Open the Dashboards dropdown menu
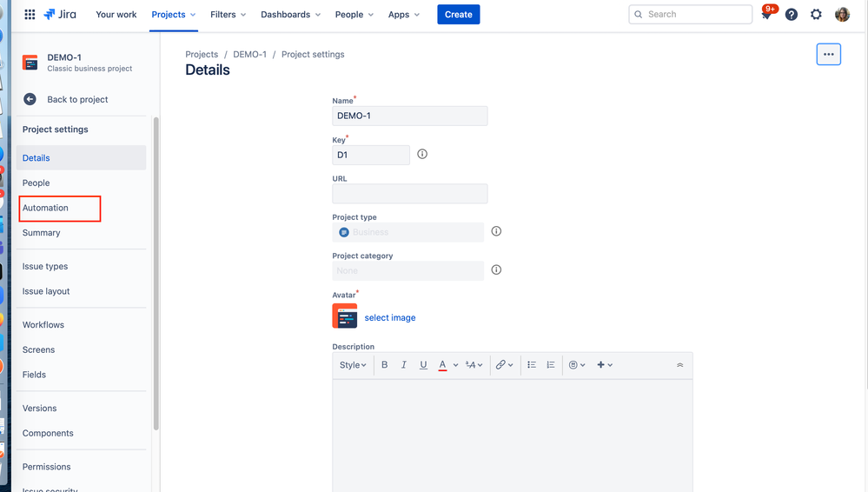Viewport: 868px width, 492px height. 290,15
